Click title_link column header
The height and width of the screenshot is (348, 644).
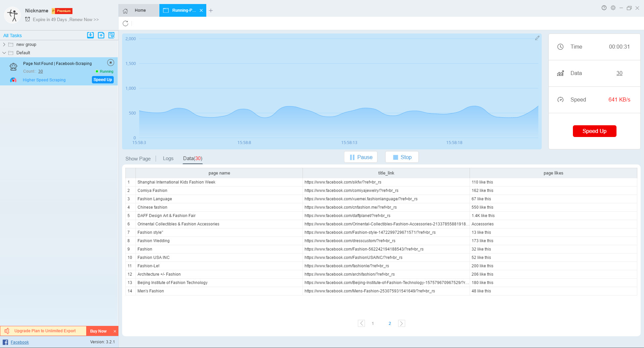tap(386, 173)
